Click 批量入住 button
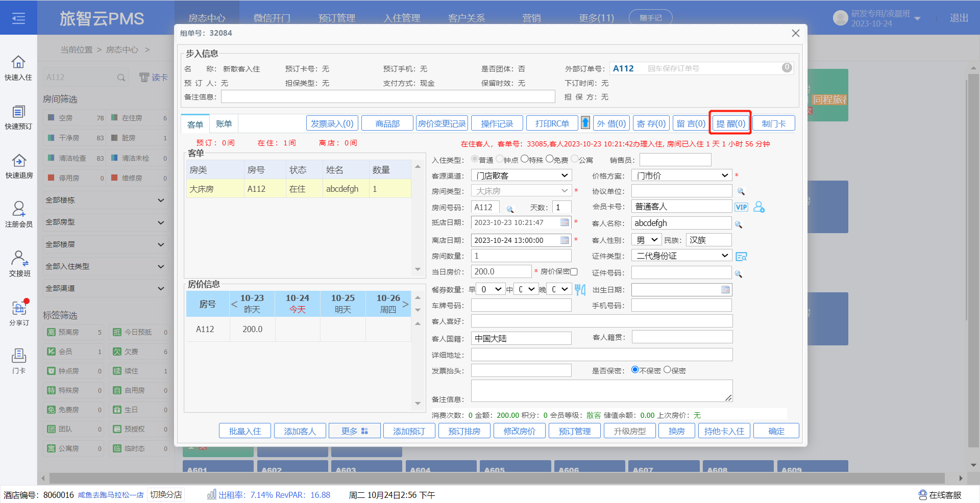980x503 pixels. pos(245,431)
